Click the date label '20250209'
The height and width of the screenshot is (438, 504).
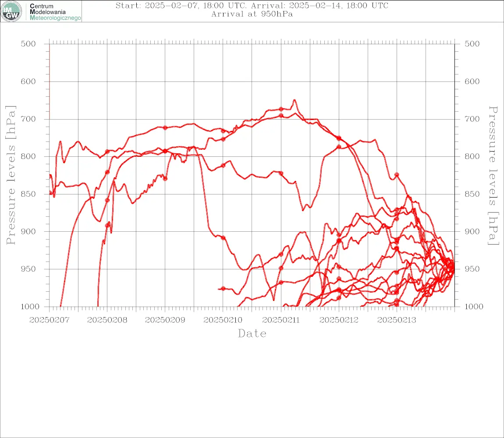pos(165,320)
